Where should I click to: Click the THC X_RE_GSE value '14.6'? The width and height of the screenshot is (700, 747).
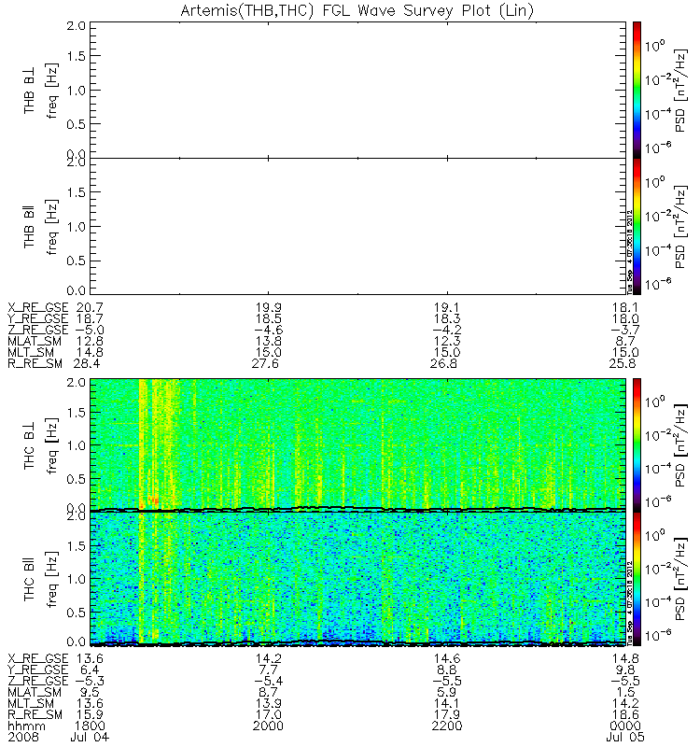tap(447, 658)
